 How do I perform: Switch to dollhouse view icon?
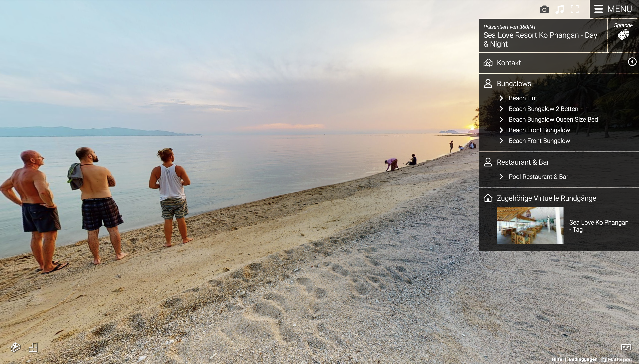point(15,347)
